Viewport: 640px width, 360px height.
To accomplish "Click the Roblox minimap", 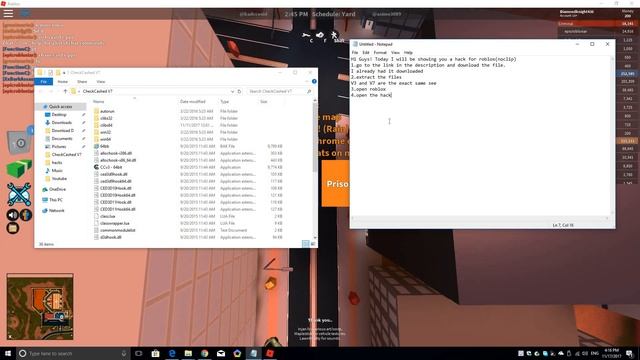I will [40, 307].
